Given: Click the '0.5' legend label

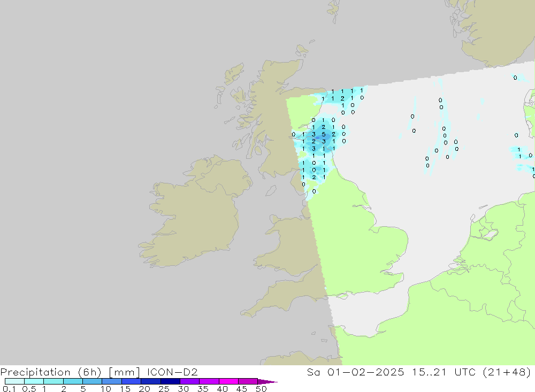Looking at the screenshot, I should [29, 389].
